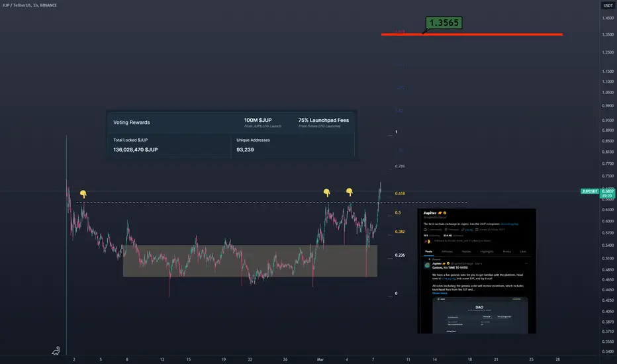Click the rightmost pointing-hand emoji marker near Mar 4
The height and width of the screenshot is (364, 617).
coord(349,192)
